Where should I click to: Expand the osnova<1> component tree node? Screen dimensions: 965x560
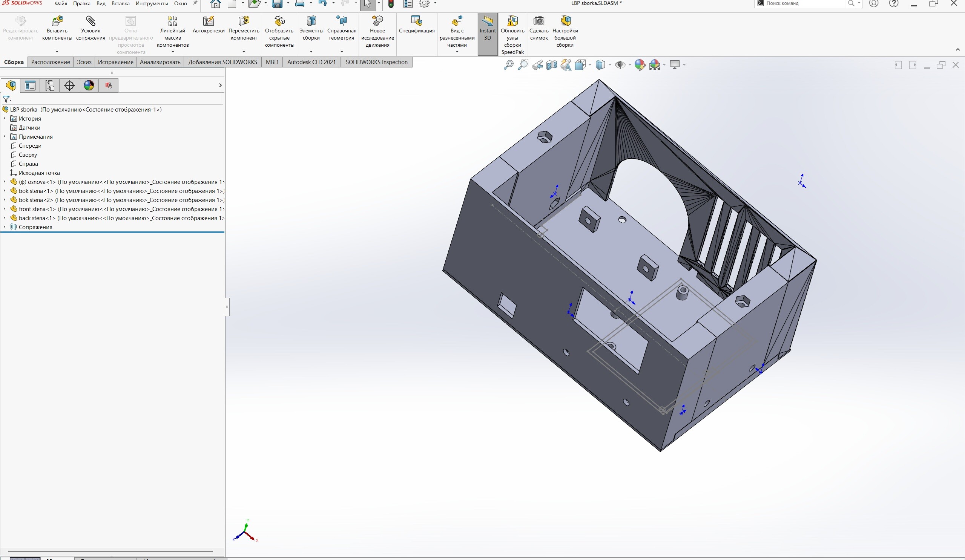[5, 182]
